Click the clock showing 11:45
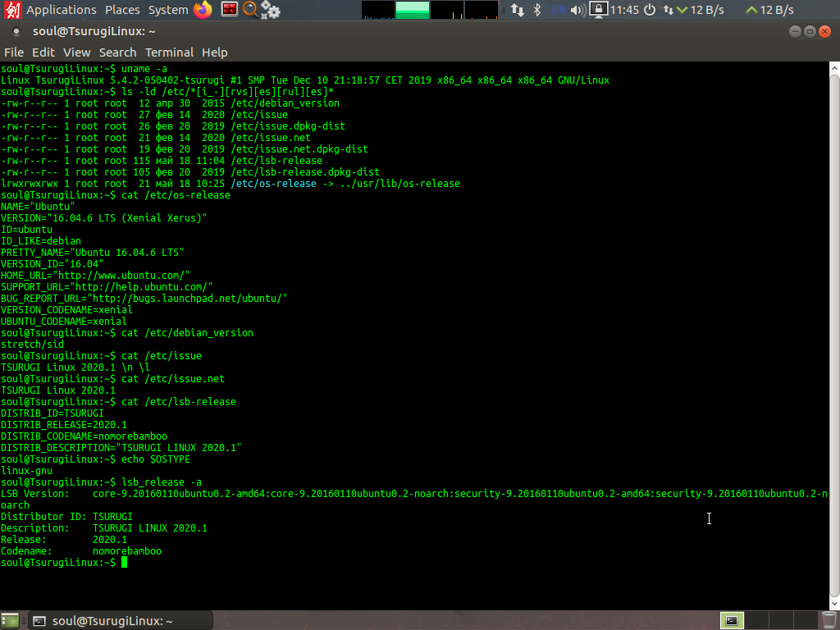The width and height of the screenshot is (840, 630). point(624,10)
